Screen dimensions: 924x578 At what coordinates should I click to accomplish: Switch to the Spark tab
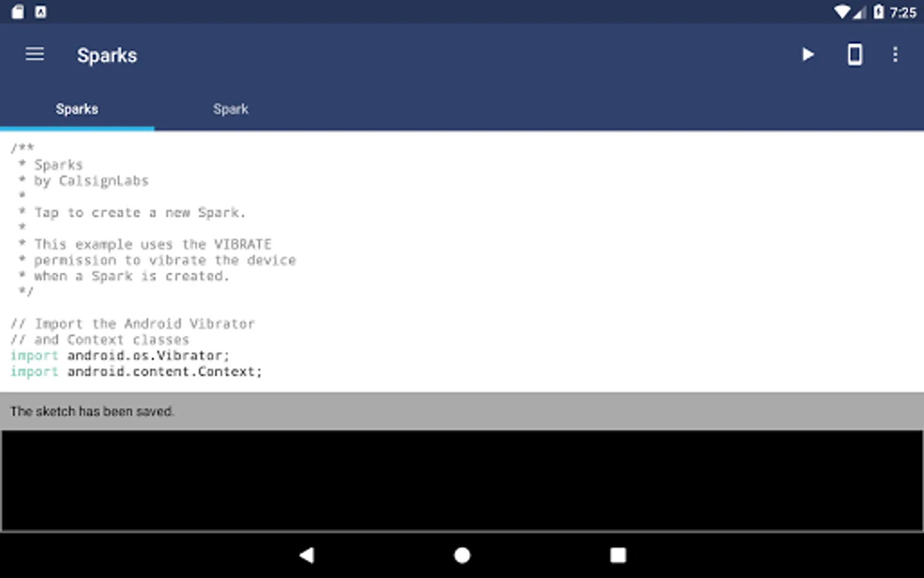click(231, 109)
